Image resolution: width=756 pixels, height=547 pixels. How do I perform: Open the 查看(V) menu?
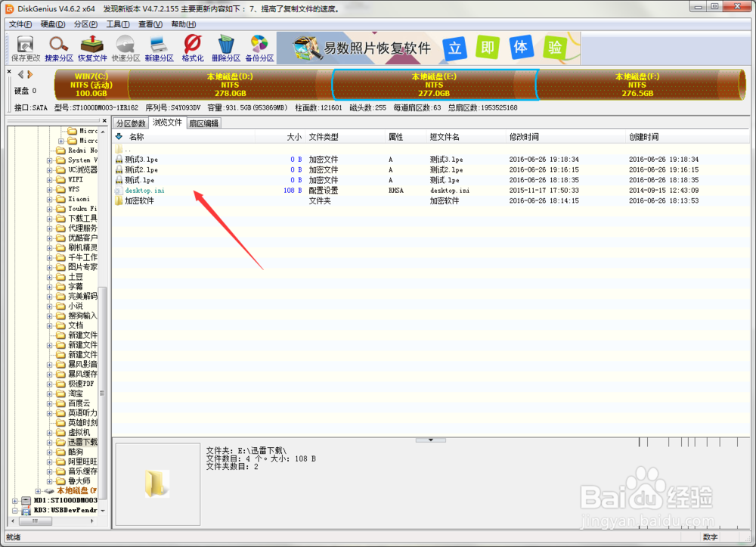coord(150,24)
